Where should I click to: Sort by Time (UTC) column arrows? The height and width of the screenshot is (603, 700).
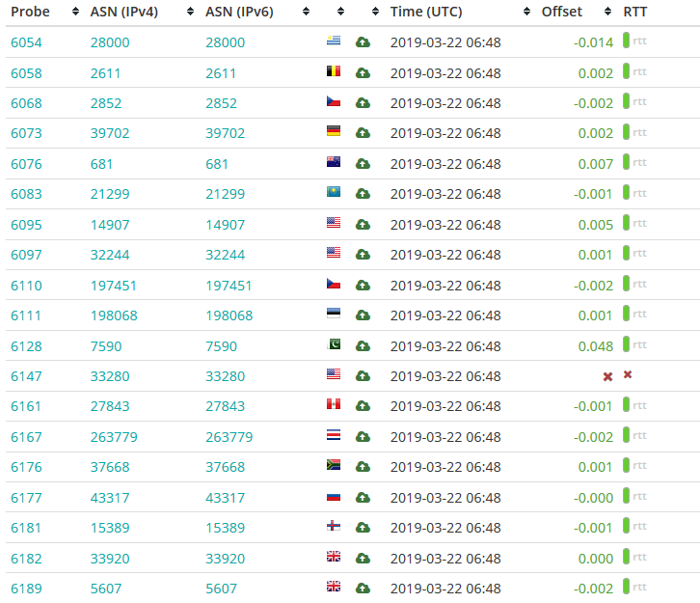526,12
